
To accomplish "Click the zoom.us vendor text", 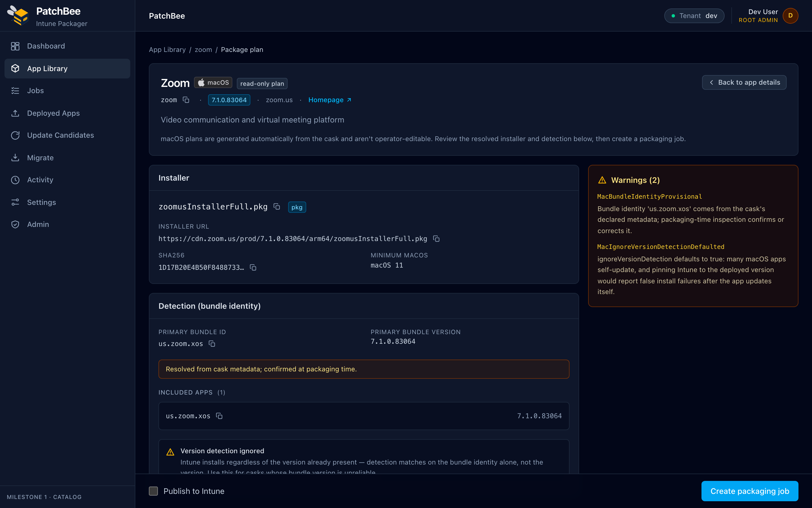I will 279,100.
